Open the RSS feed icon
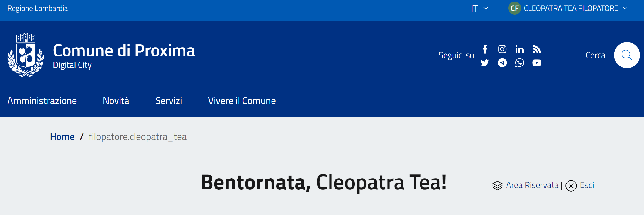644x215 pixels. [x=537, y=49]
